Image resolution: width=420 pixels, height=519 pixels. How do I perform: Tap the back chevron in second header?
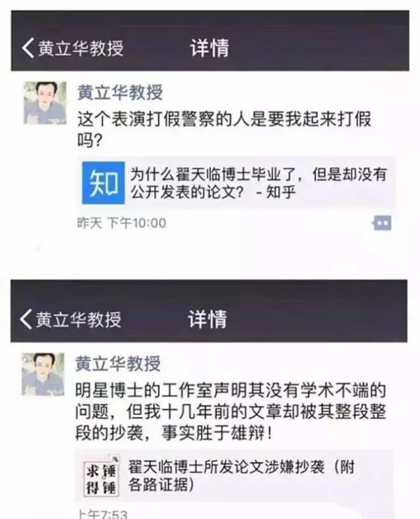tap(26, 319)
